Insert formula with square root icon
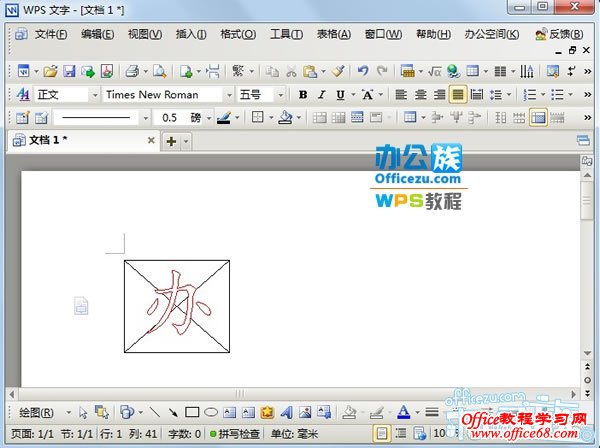This screenshot has width=600, height=448. pos(435,71)
